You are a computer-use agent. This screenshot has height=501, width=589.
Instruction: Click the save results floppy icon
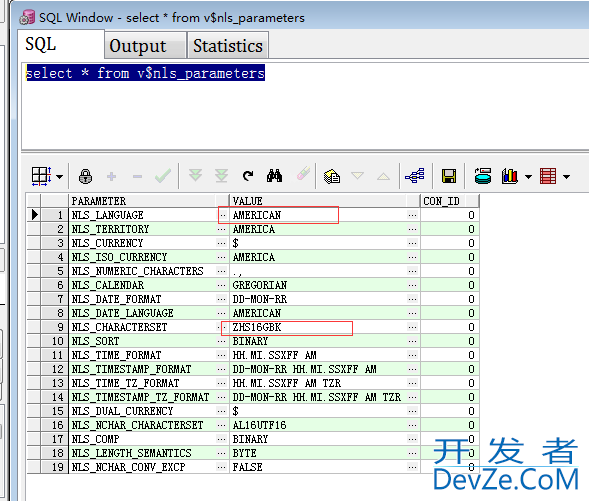[449, 176]
